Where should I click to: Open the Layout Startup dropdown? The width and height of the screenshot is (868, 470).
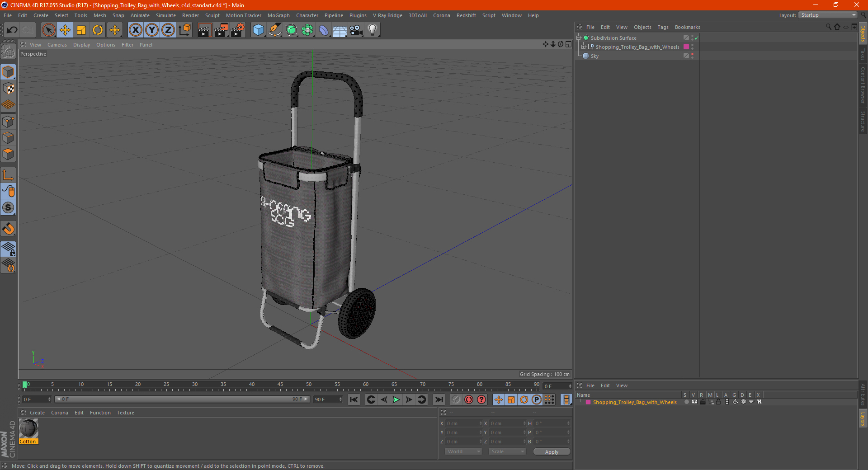point(828,15)
